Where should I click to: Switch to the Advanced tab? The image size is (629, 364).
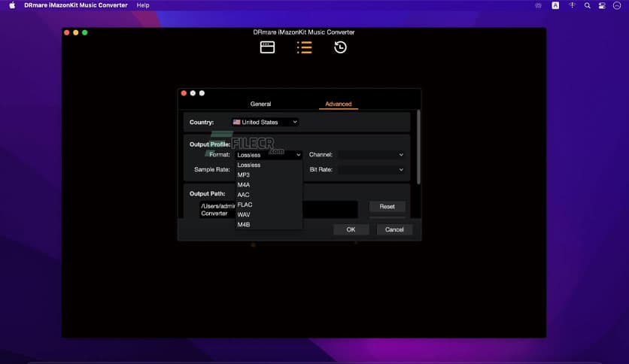tap(338, 104)
